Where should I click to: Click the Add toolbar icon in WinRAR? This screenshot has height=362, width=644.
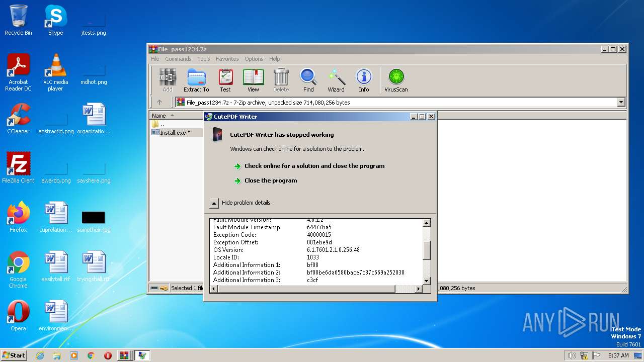click(x=168, y=80)
